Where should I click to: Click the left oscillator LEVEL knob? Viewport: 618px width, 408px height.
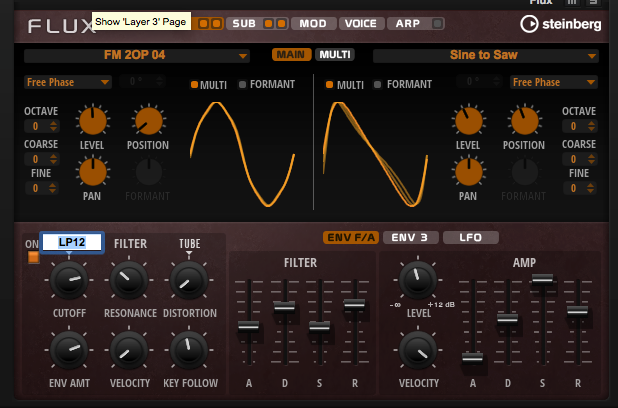(93, 121)
